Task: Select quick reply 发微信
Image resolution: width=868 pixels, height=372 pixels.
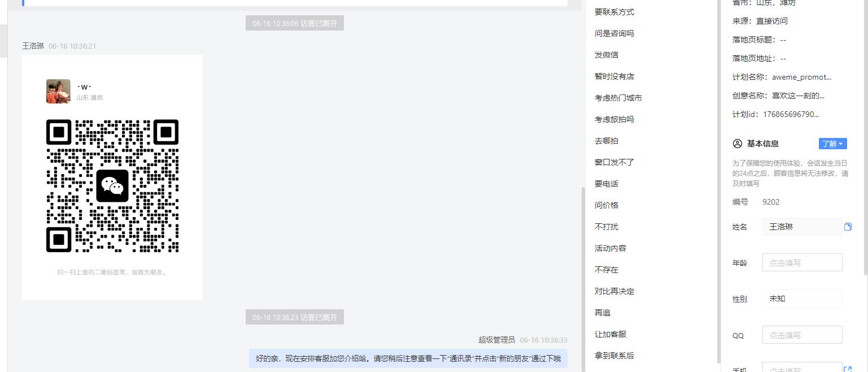Action: tap(606, 55)
